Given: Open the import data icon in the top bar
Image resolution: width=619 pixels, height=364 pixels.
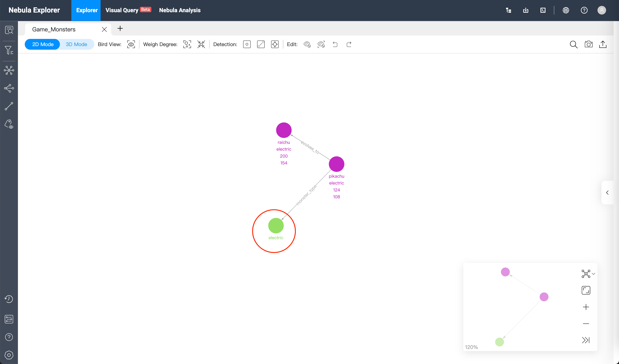Looking at the screenshot, I should pos(526,10).
